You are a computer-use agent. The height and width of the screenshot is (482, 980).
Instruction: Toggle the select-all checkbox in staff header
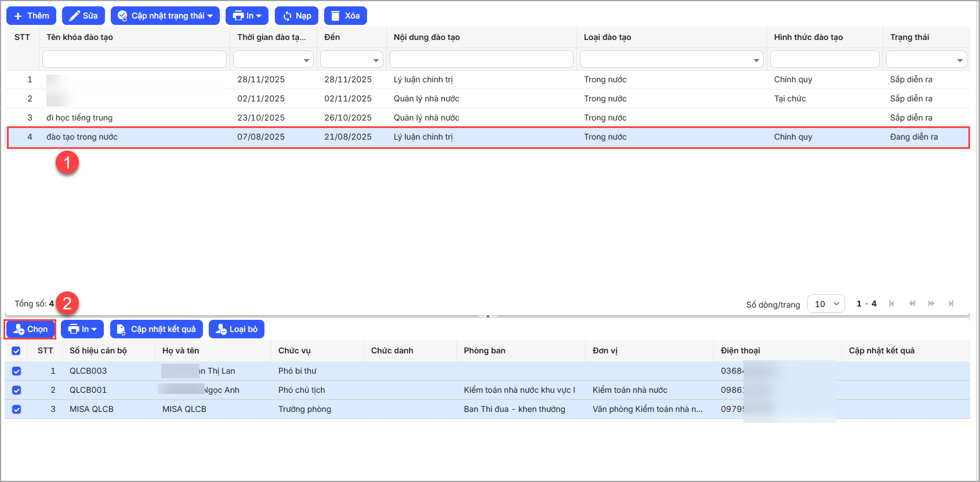pyautogui.click(x=16, y=351)
